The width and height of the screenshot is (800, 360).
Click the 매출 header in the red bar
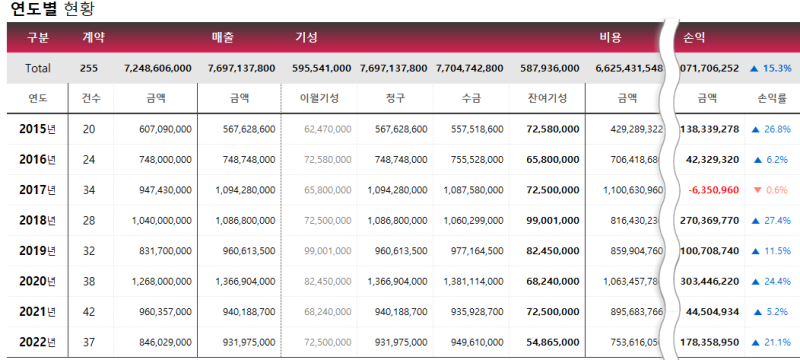click(x=223, y=38)
